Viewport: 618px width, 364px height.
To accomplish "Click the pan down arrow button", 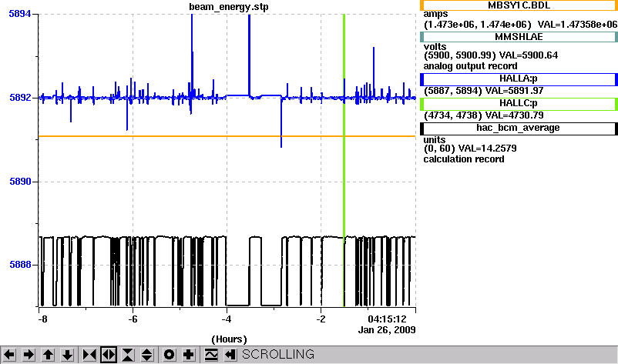I will 67,355.
